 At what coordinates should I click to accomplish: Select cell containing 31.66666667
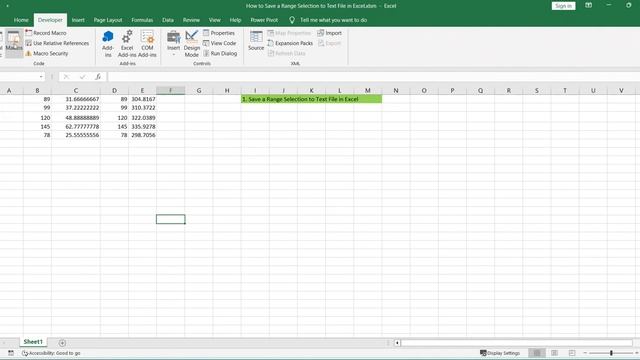tap(76, 99)
